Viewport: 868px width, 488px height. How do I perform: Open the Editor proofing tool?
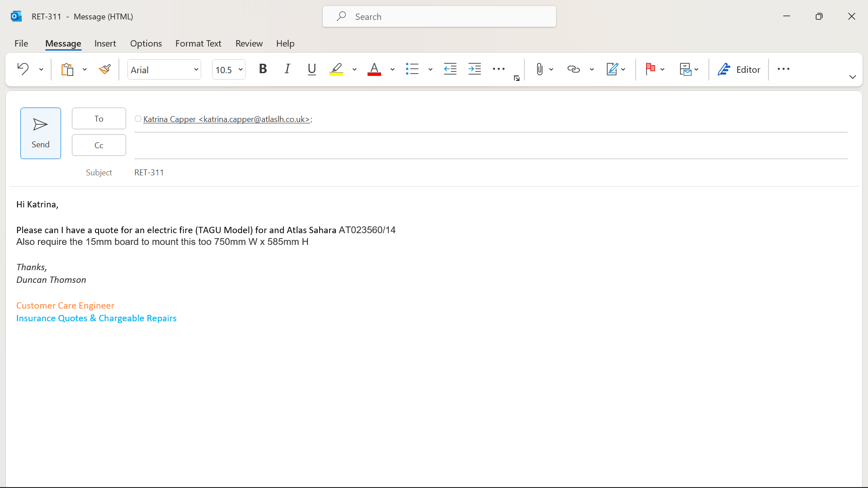pos(739,69)
